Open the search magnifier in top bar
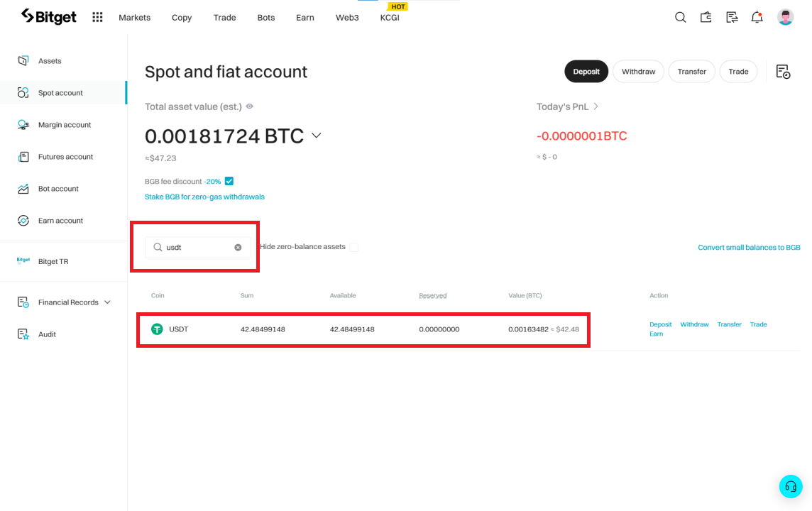Screen dimensions: 812x511 [x=681, y=17]
